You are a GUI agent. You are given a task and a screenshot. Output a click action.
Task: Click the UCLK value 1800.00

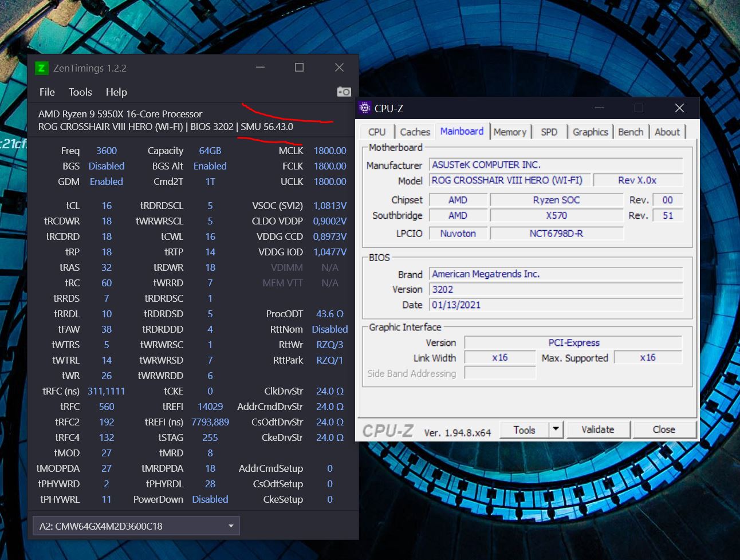point(330,182)
